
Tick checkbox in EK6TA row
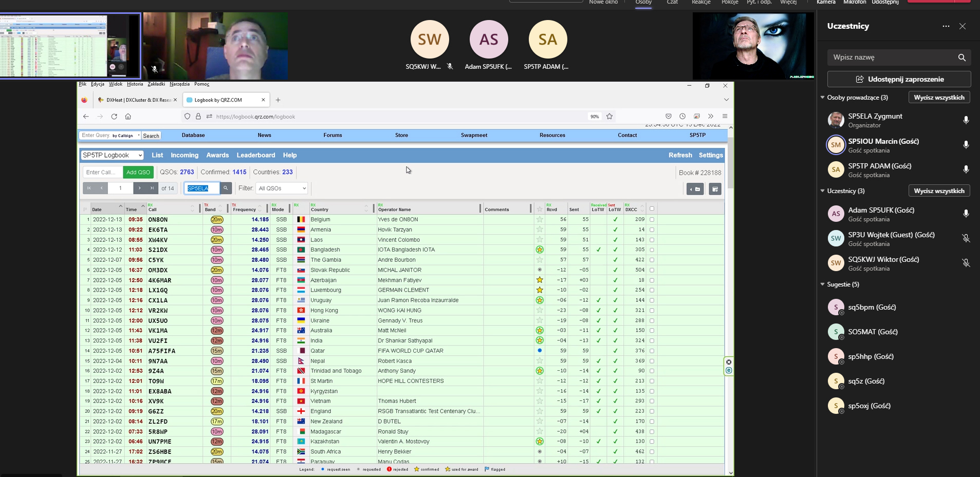point(652,230)
